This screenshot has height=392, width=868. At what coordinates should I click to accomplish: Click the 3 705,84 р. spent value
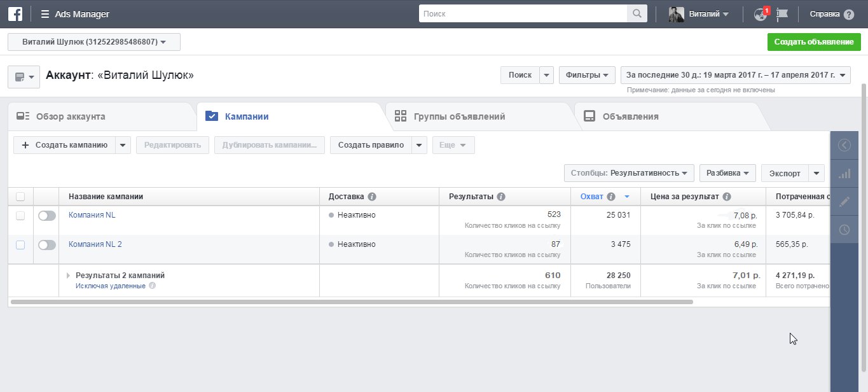coord(795,215)
